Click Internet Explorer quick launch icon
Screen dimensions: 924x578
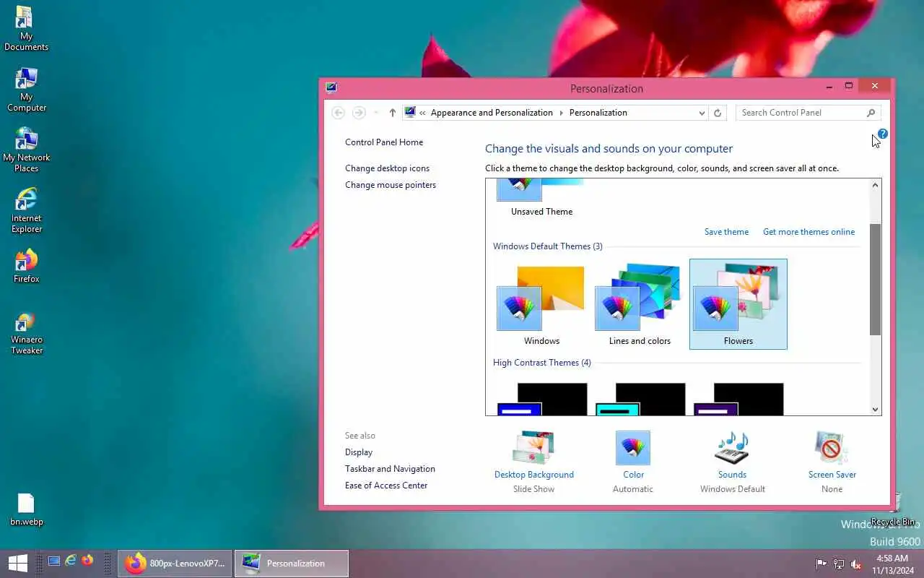71,561
